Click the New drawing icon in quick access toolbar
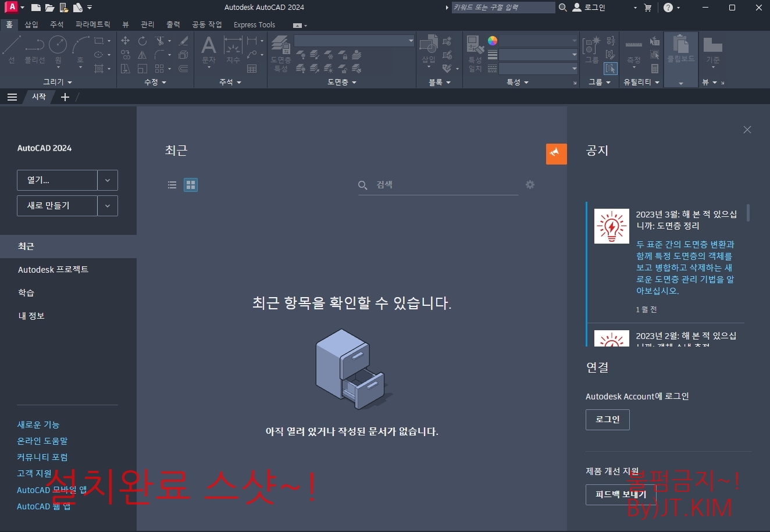The width and height of the screenshot is (770, 532). (x=36, y=8)
